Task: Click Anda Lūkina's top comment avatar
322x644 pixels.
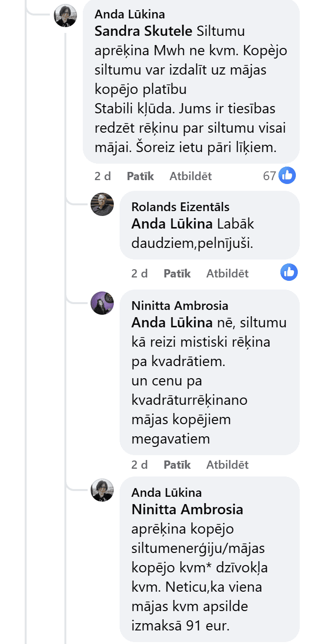Action: (x=65, y=15)
